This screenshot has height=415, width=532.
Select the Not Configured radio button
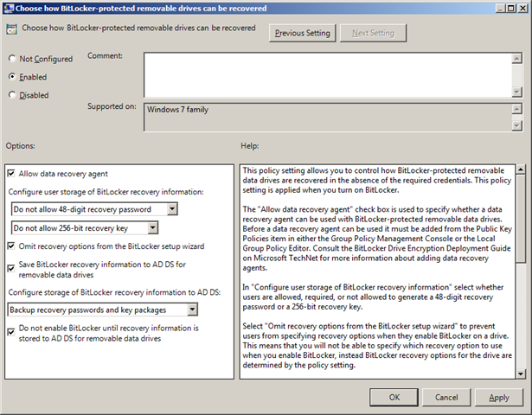12,59
